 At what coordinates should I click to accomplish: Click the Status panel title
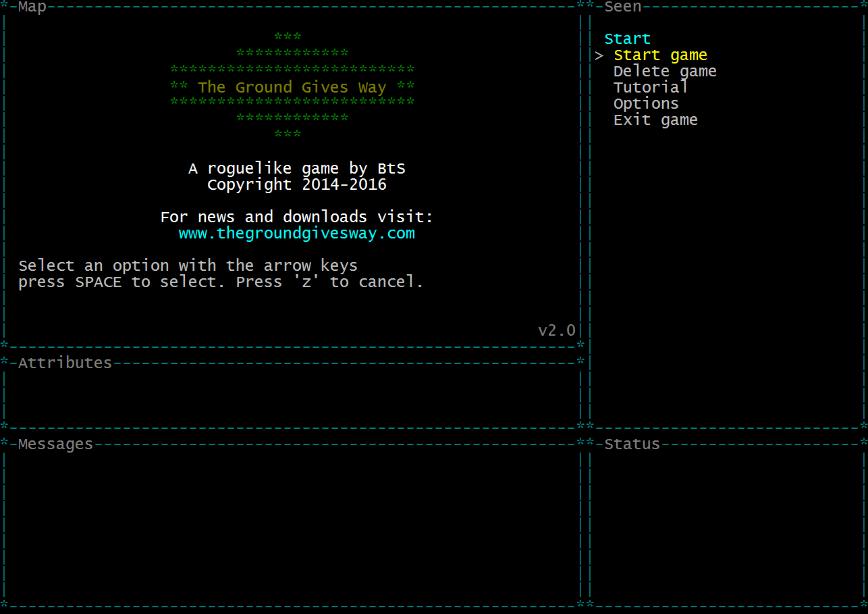(632, 444)
